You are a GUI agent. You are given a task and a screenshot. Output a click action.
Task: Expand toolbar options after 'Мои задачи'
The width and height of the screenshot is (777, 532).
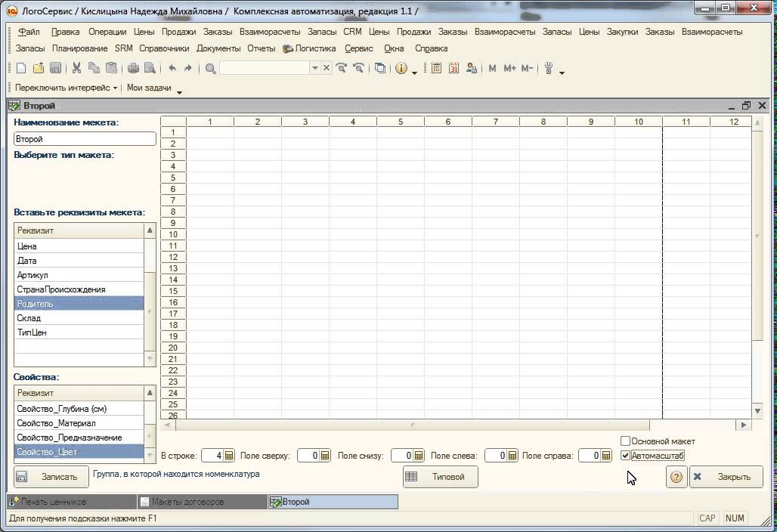179,92
